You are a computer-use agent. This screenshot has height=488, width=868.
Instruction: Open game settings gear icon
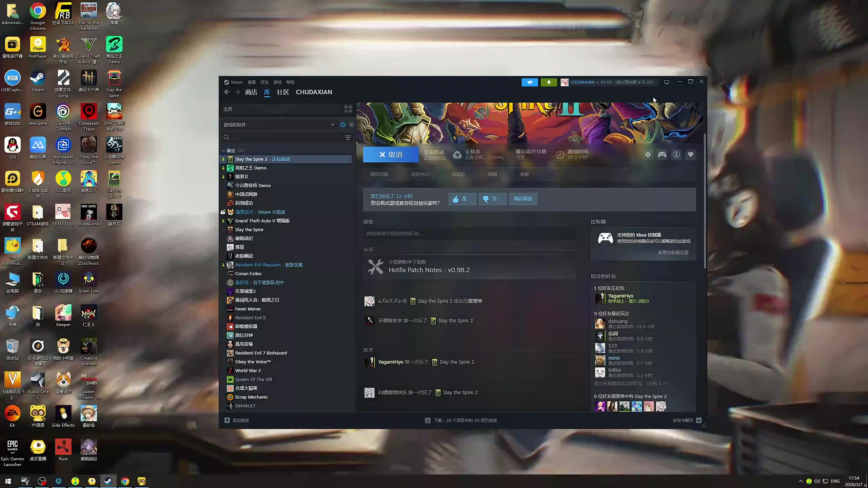[648, 155]
